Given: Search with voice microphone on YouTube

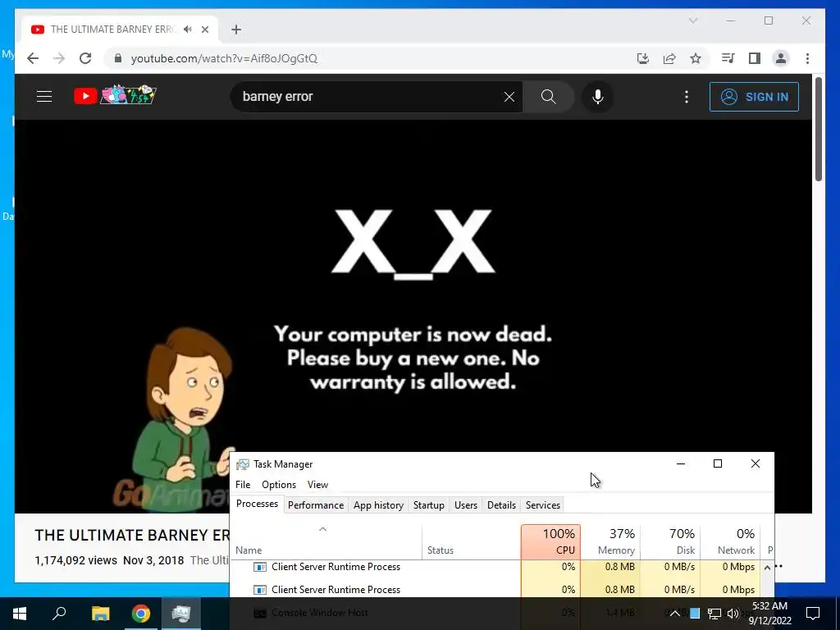Looking at the screenshot, I should tap(598, 97).
